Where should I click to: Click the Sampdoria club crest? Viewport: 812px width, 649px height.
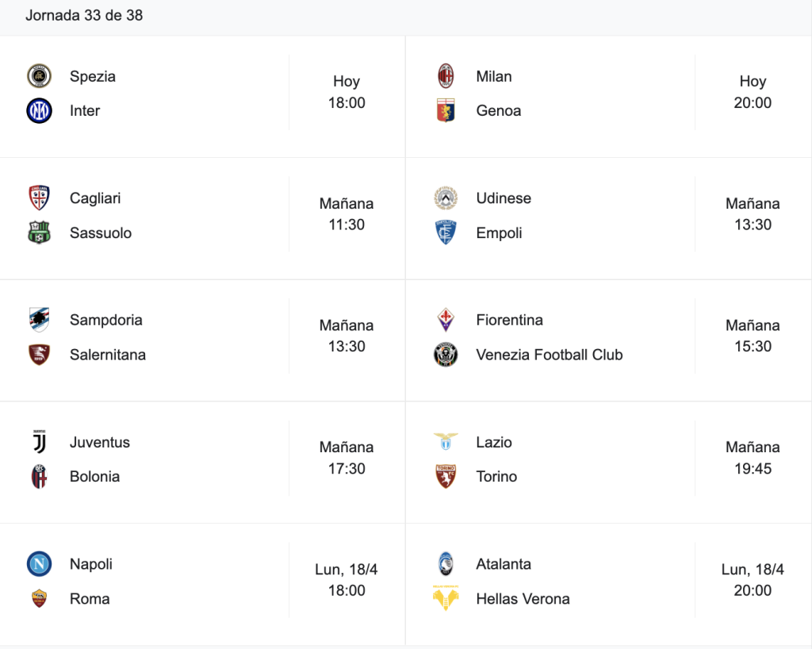coord(40,320)
